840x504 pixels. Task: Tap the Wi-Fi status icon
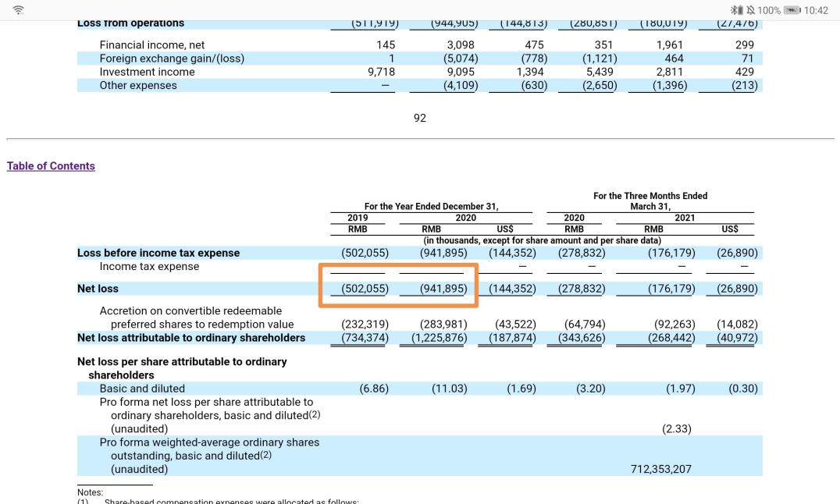tap(19, 10)
